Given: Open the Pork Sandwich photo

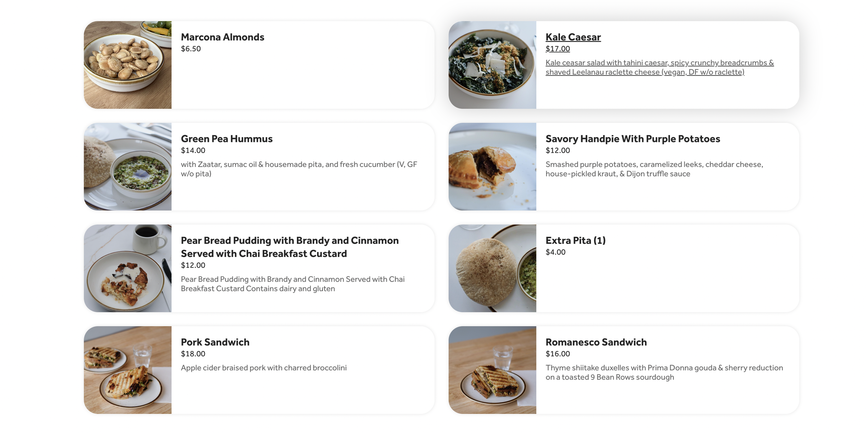Looking at the screenshot, I should click(127, 370).
